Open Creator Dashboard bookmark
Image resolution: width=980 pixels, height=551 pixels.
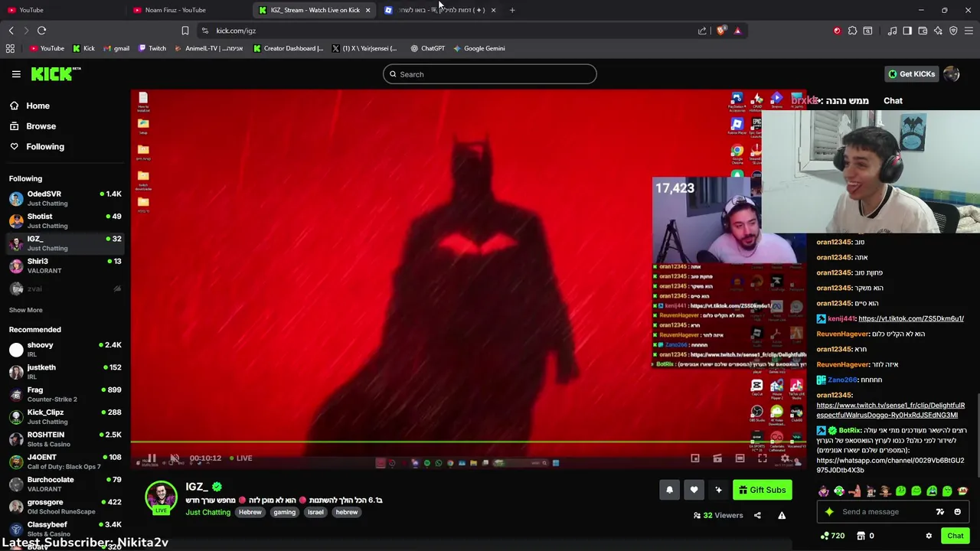(288, 48)
